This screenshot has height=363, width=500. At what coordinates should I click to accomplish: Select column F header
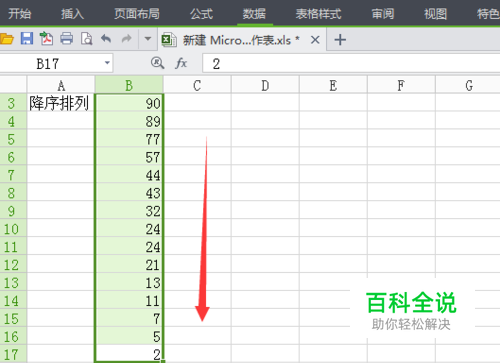[x=401, y=85]
